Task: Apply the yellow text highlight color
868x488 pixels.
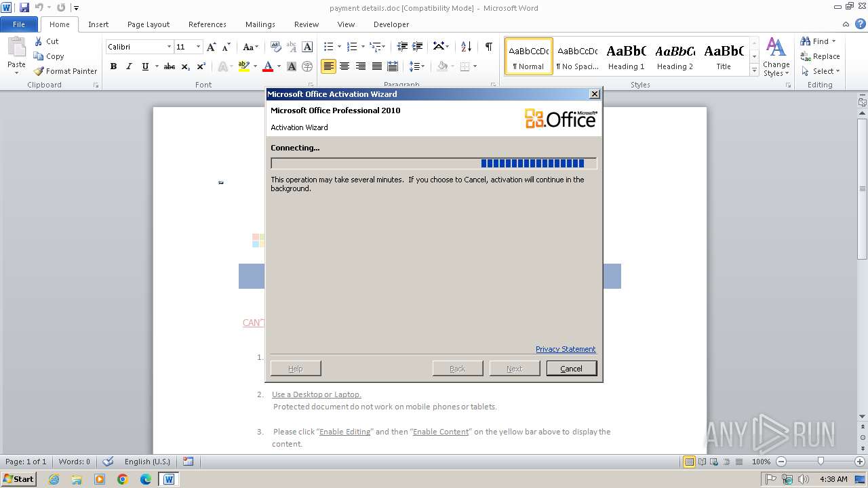Action: click(x=244, y=66)
